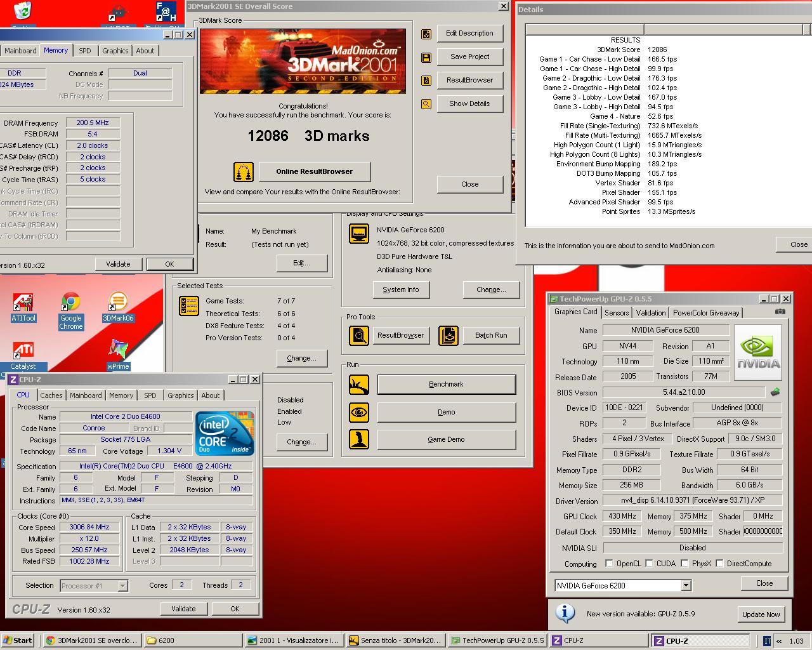
Task: Click OK in the Memory CPU-Z window
Action: (169, 264)
